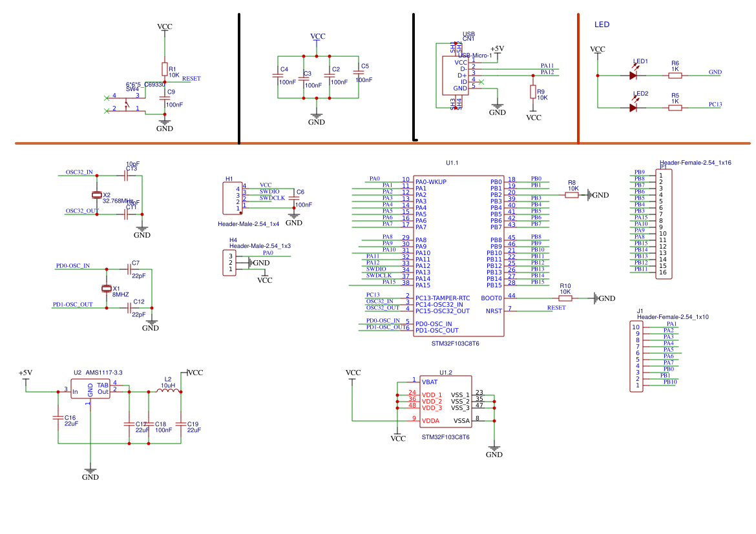
Task: Select the LED2 diode symbol
Action: click(x=633, y=107)
